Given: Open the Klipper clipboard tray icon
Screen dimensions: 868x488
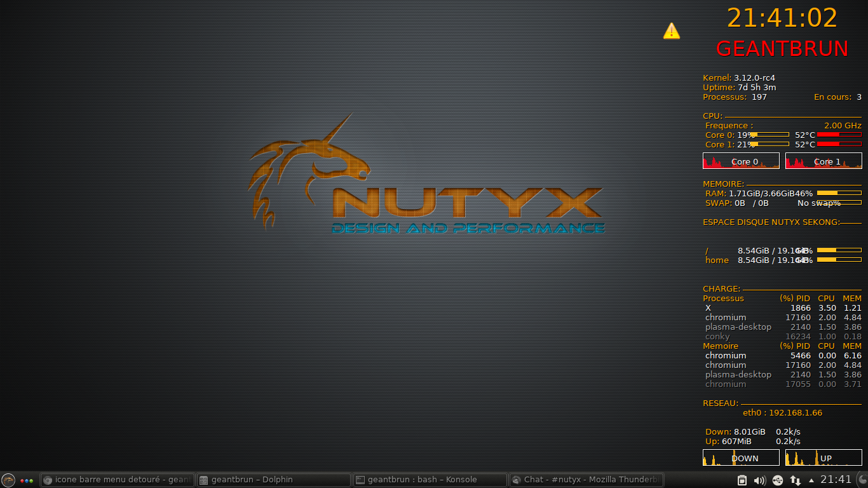Looking at the screenshot, I should (742, 480).
